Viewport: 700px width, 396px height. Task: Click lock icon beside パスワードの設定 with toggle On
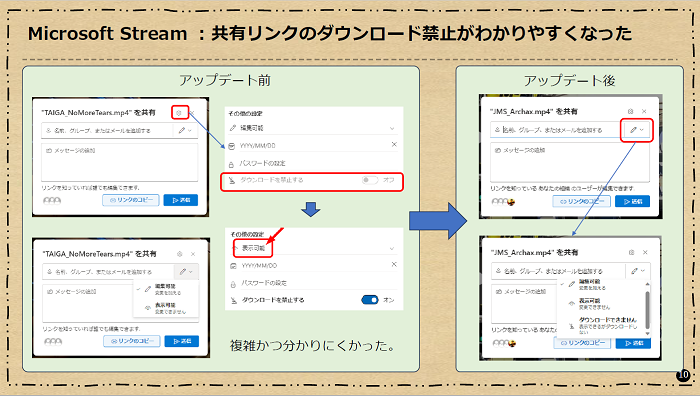(233, 283)
